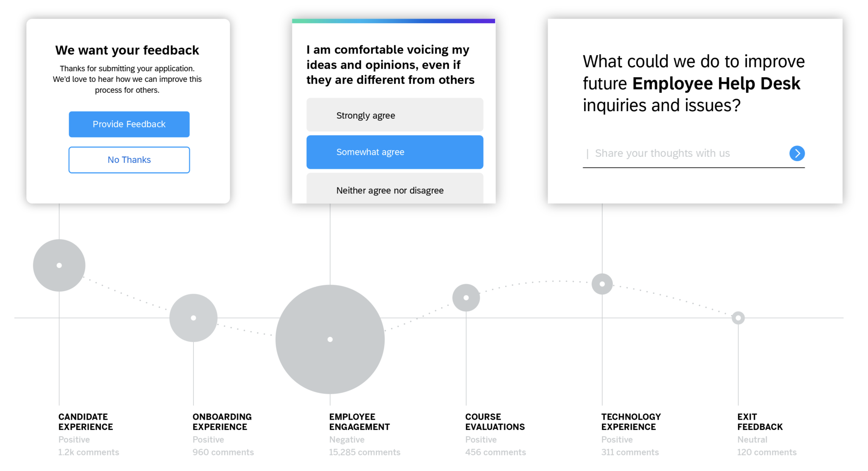Click the No Thanks button
The height and width of the screenshot is (471, 868).
point(129,159)
